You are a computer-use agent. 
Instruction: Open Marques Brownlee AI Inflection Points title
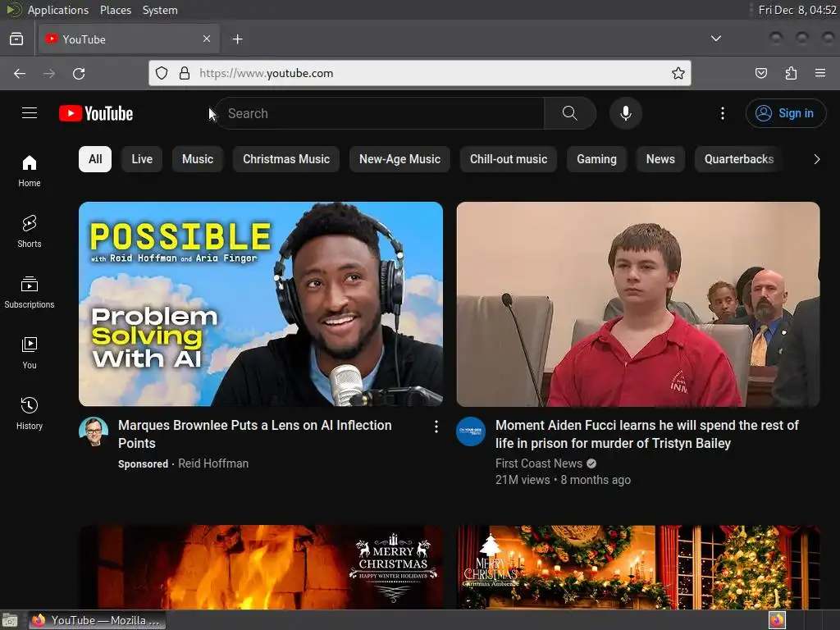pyautogui.click(x=255, y=434)
